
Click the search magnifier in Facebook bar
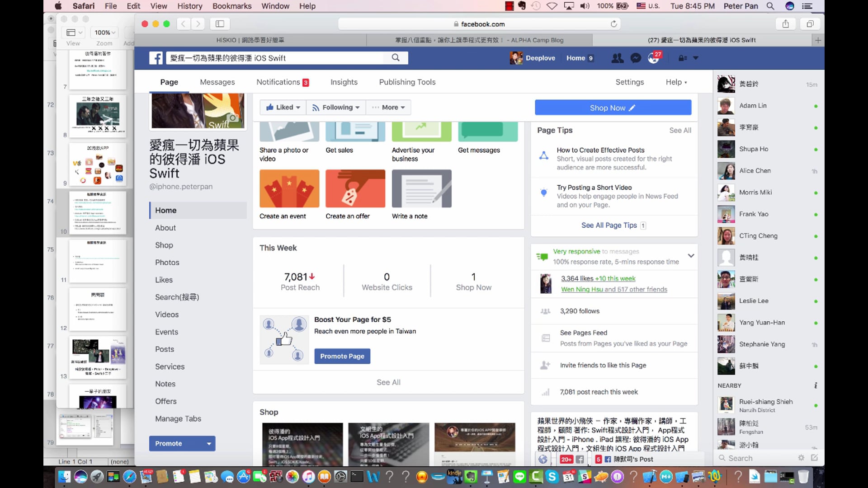click(396, 57)
